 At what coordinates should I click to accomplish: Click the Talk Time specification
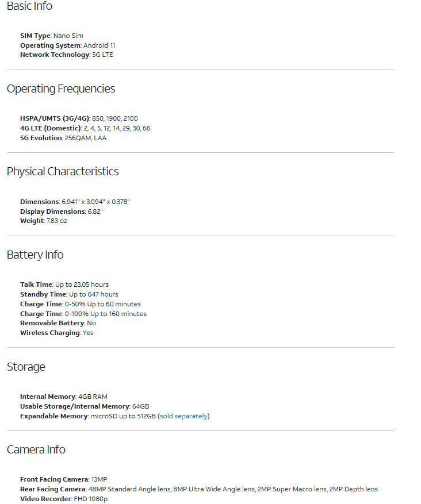click(64, 284)
